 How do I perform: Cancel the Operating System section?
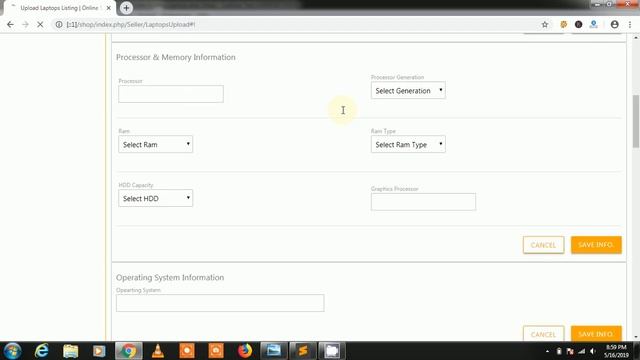pyautogui.click(x=543, y=333)
